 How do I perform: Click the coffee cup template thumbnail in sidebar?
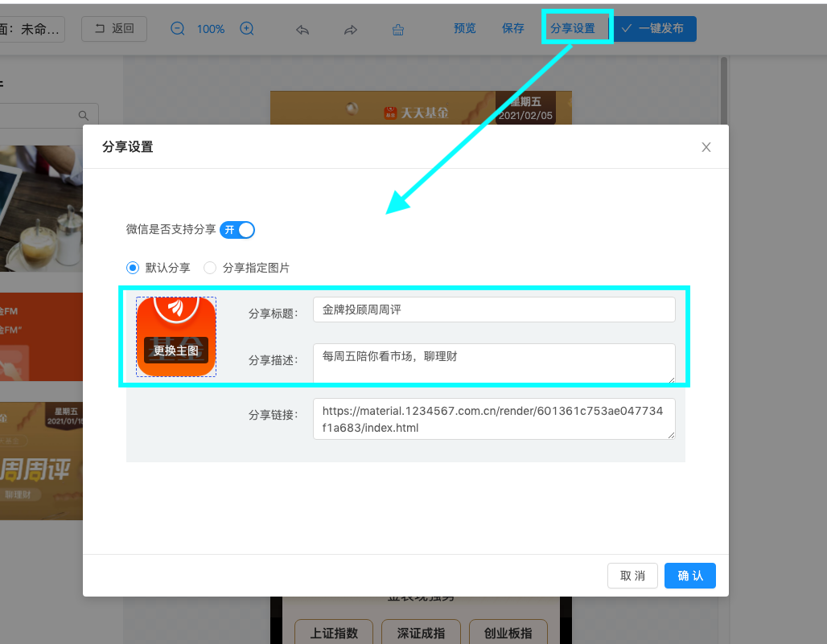point(41,209)
